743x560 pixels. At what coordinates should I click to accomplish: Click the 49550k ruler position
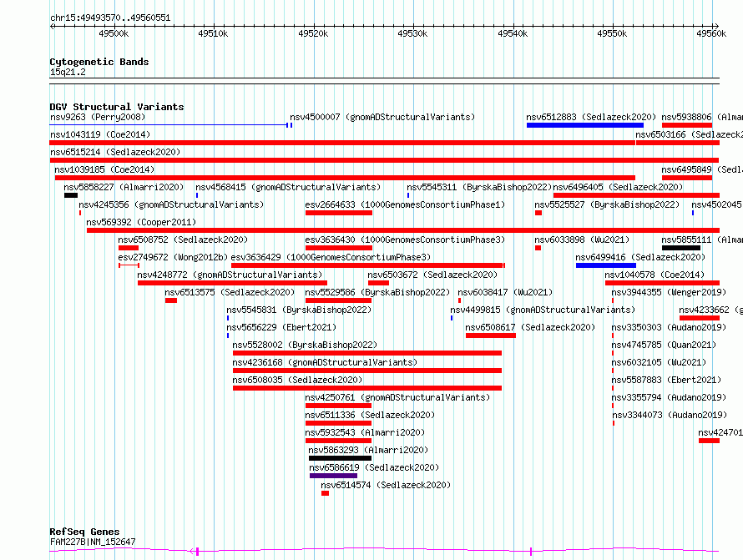[612, 33]
